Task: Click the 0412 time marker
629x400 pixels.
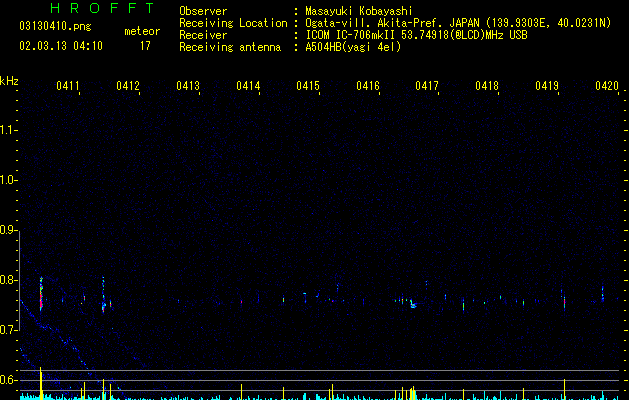Action: tap(128, 86)
